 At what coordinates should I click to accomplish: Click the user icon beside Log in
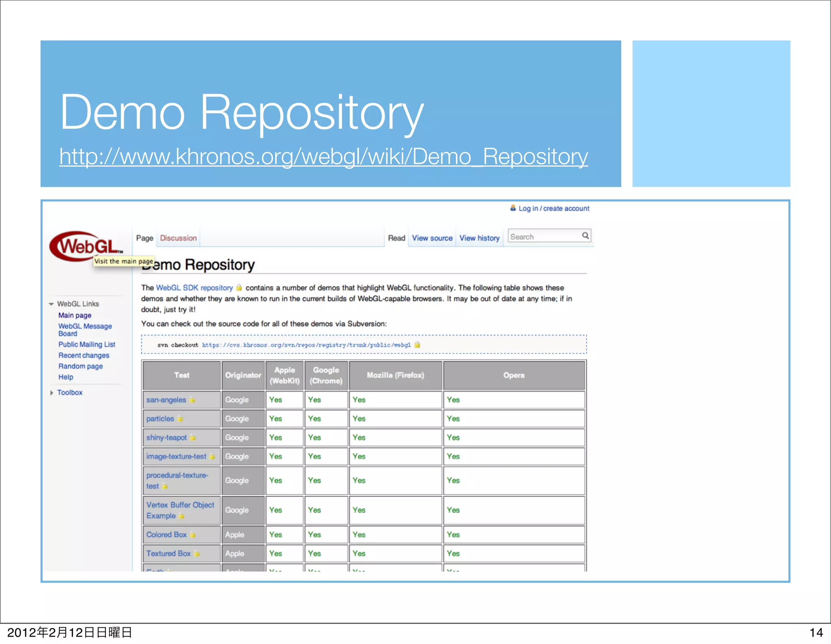coord(513,208)
